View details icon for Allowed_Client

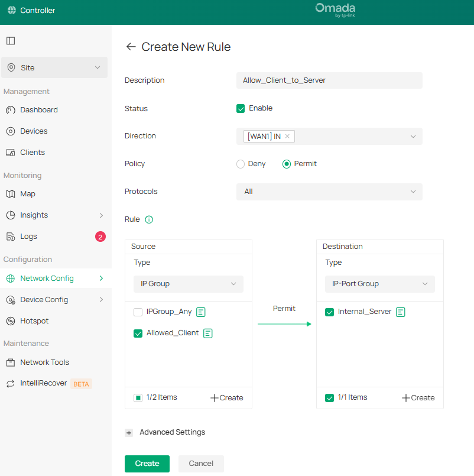point(208,333)
